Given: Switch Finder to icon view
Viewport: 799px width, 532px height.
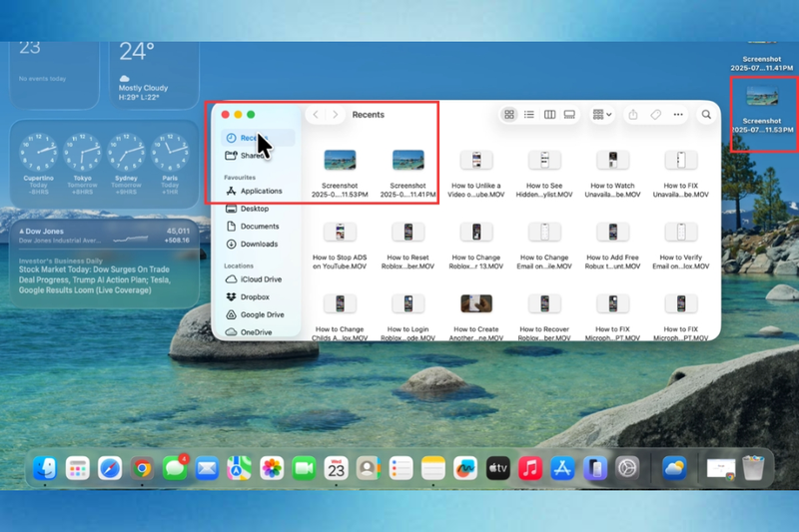Looking at the screenshot, I should point(509,115).
